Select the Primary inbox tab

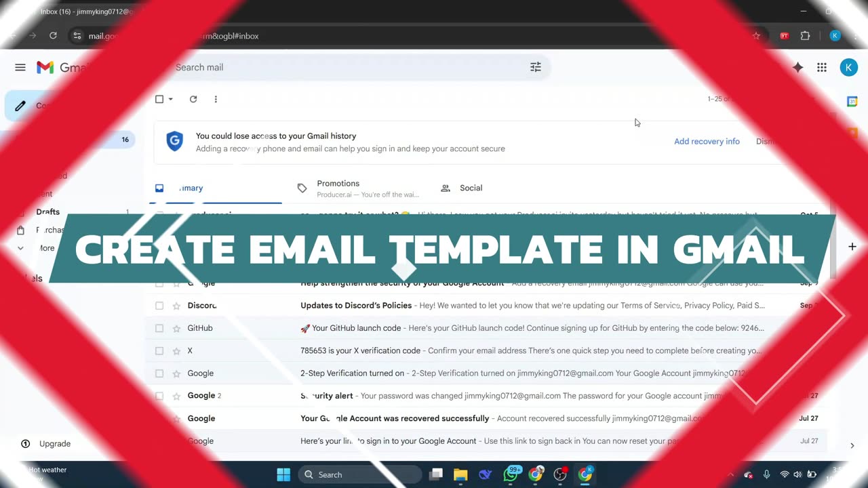click(216, 188)
